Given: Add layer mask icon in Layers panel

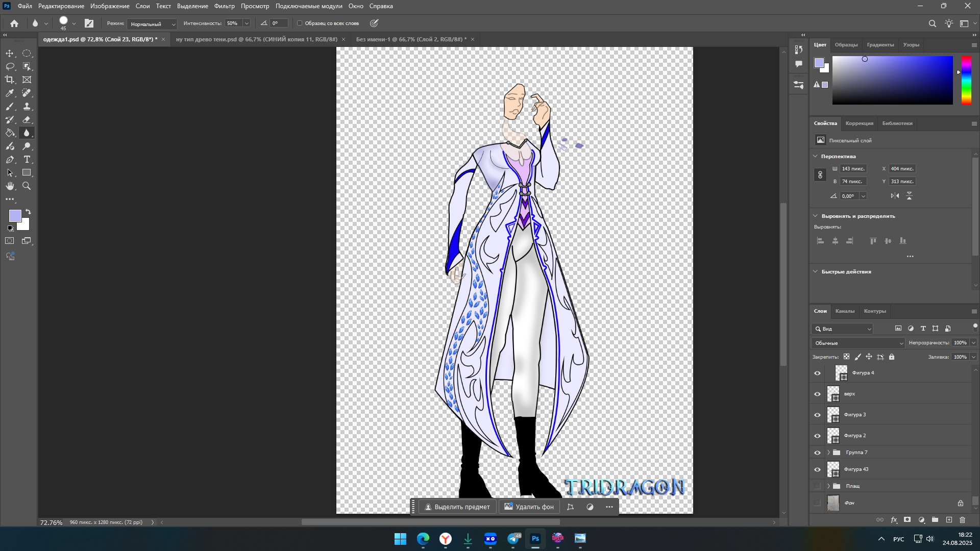Looking at the screenshot, I should [907, 520].
